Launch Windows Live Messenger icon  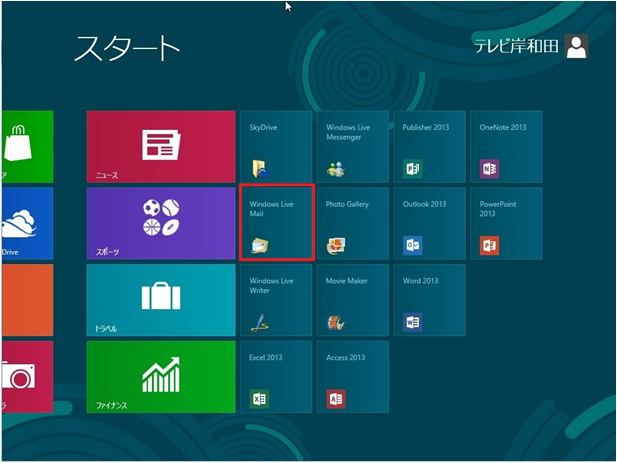[x=336, y=169]
